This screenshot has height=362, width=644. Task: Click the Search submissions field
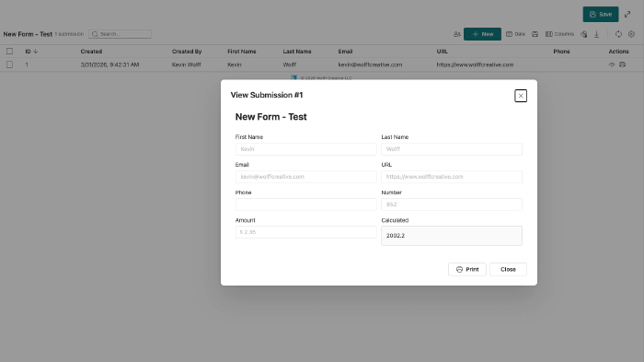point(120,34)
